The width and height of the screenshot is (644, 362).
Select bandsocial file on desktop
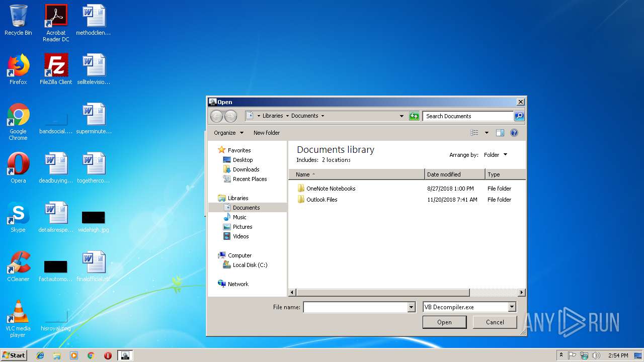[56, 125]
